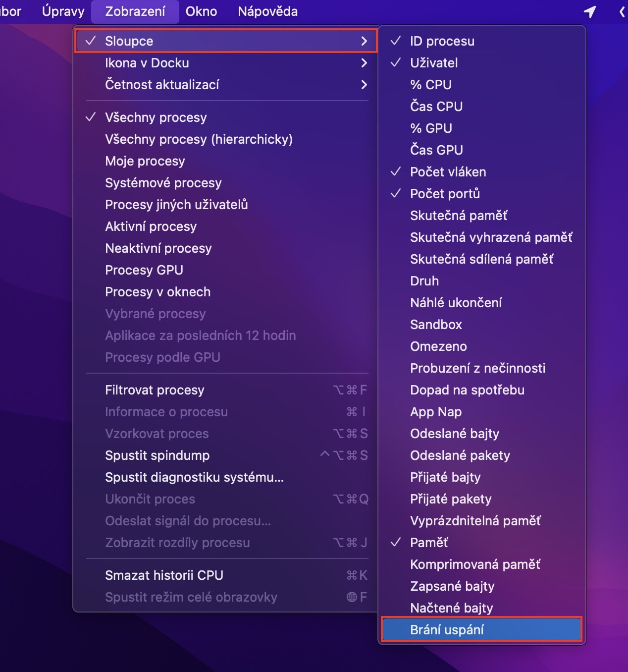Select Brání uspání column option
The image size is (628, 672).
click(447, 630)
